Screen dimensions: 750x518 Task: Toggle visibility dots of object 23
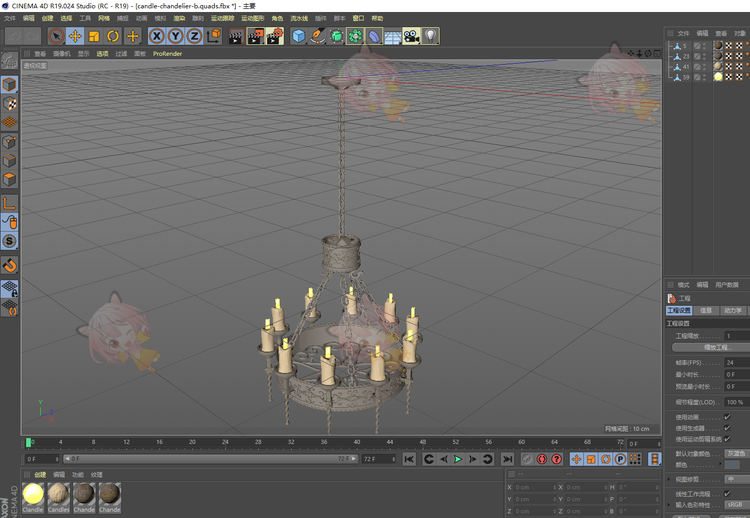[x=704, y=56]
